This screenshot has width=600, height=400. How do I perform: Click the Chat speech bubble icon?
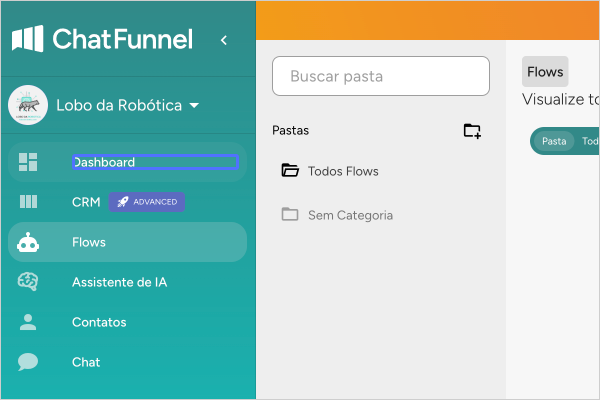pos(28,362)
